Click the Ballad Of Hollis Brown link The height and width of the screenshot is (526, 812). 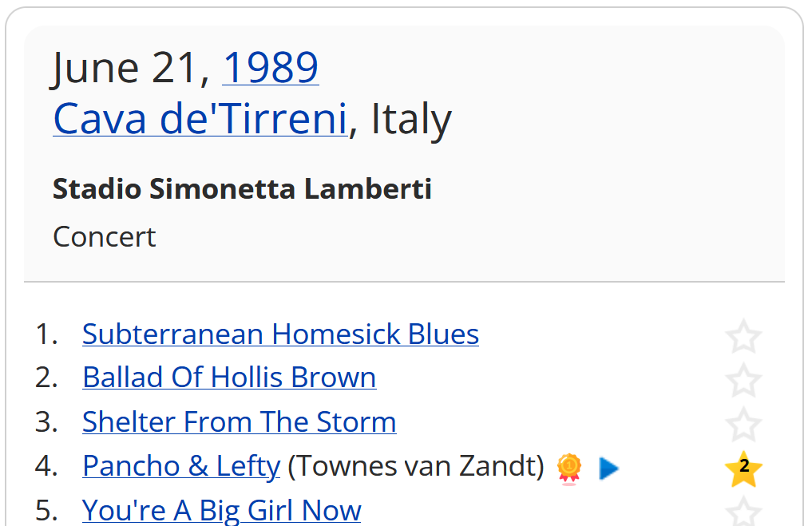click(x=229, y=378)
